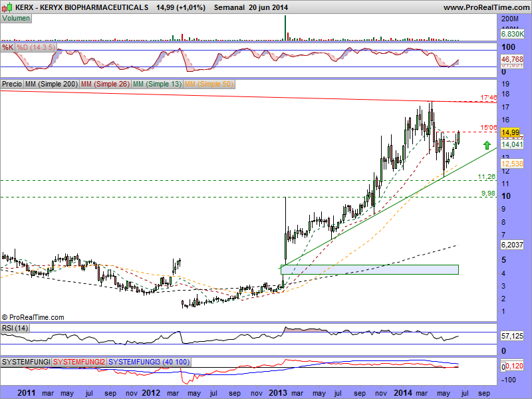Image resolution: width=532 pixels, height=399 pixels.
Task: Click the 2013 label on the time axis
Action: (278, 393)
